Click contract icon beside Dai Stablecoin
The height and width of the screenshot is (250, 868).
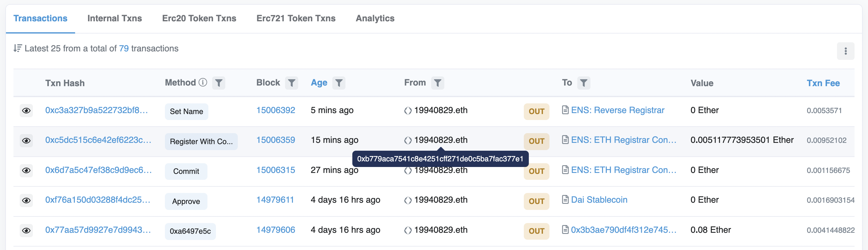click(565, 200)
